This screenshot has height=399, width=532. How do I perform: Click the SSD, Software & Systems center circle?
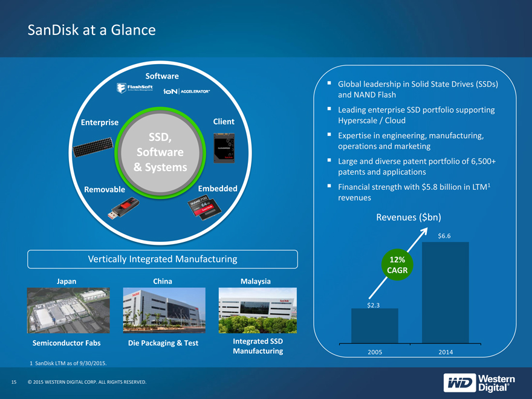(x=160, y=152)
